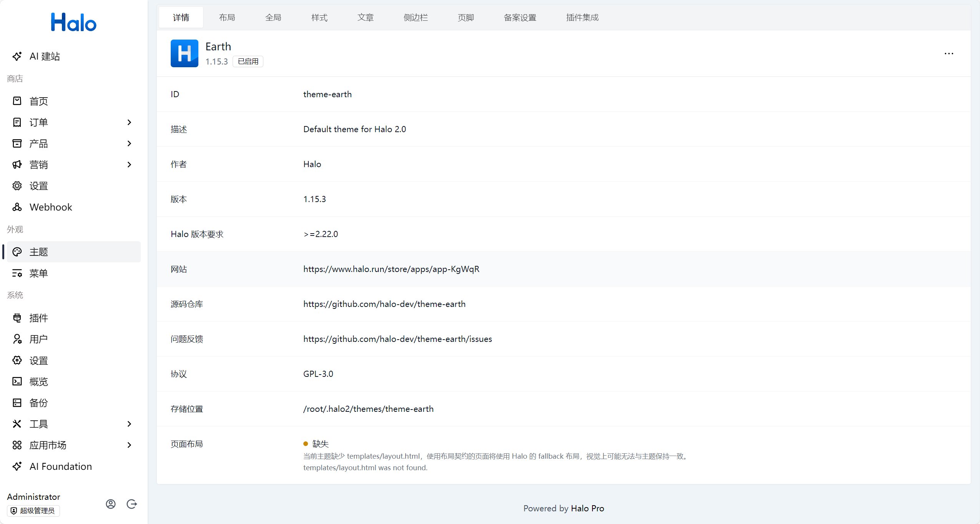Viewport: 980px width, 524px height.
Task: Click the 概览 terminal icon
Action: 17,381
